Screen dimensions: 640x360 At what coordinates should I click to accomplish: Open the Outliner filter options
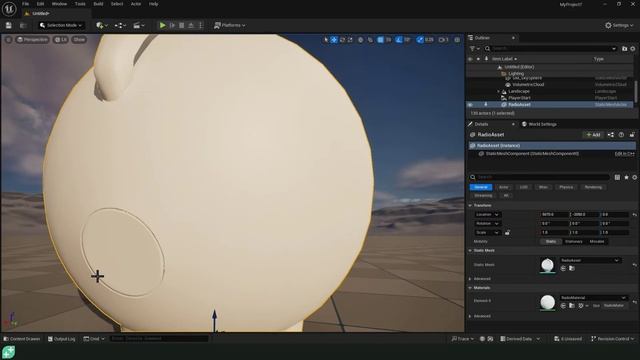(474, 49)
